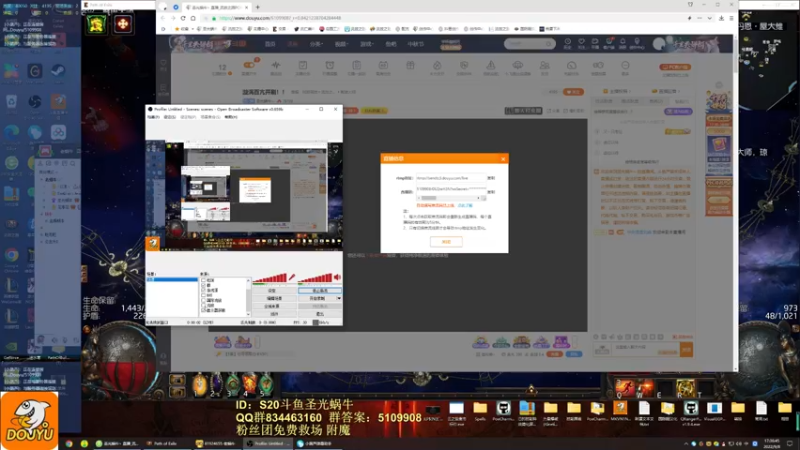This screenshot has height=450, width=800.
Task: Open the shield icon in streamer toolbar
Action: pyautogui.click(x=464, y=65)
